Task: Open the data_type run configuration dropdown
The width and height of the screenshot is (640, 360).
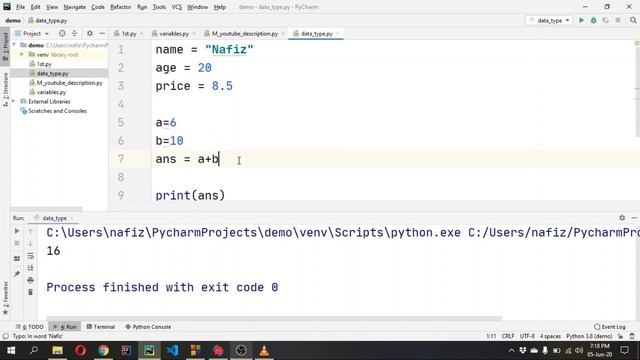Action: click(549, 20)
